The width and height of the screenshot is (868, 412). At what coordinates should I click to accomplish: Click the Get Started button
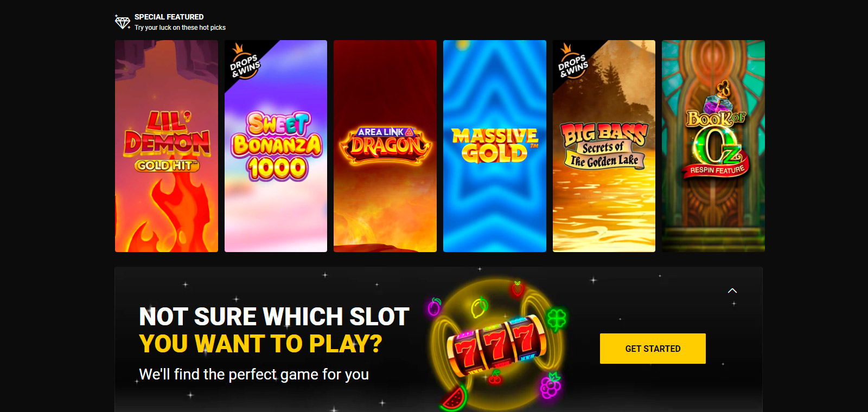click(653, 349)
